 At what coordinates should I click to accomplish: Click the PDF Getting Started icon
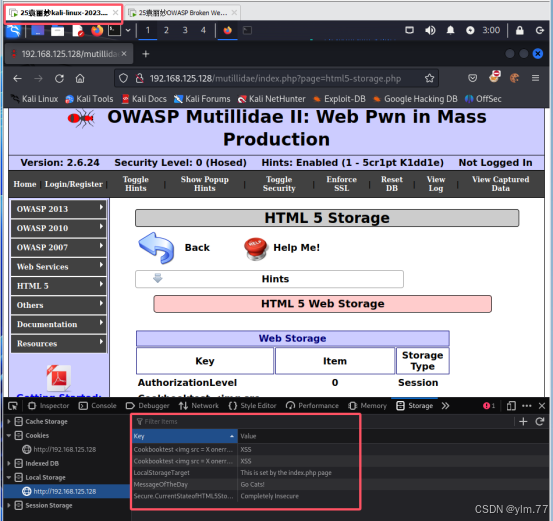click(59, 378)
